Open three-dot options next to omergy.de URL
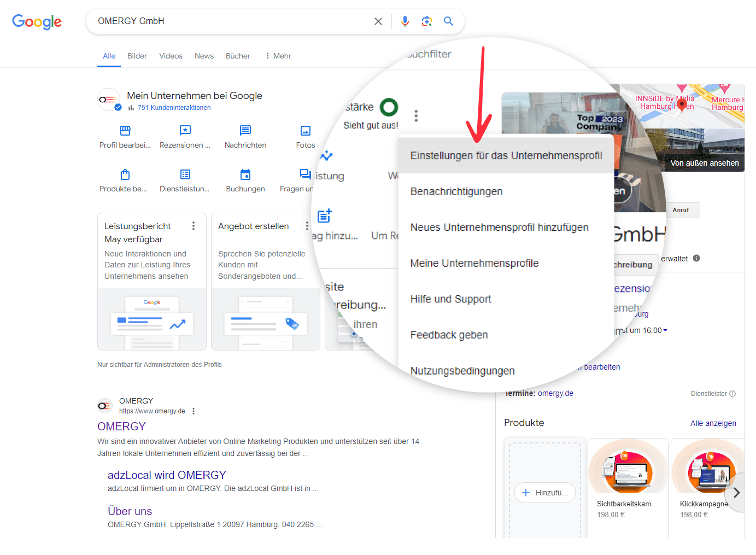The width and height of the screenshot is (756, 555). (x=194, y=411)
